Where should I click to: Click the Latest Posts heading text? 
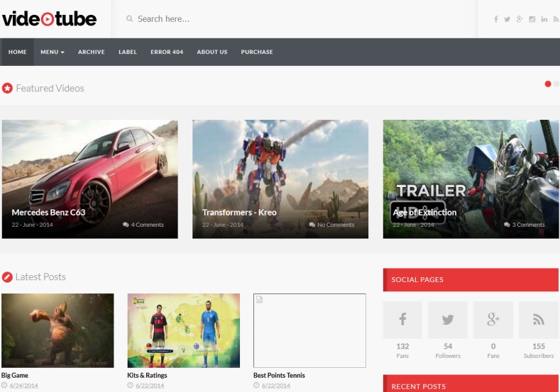pos(40,276)
